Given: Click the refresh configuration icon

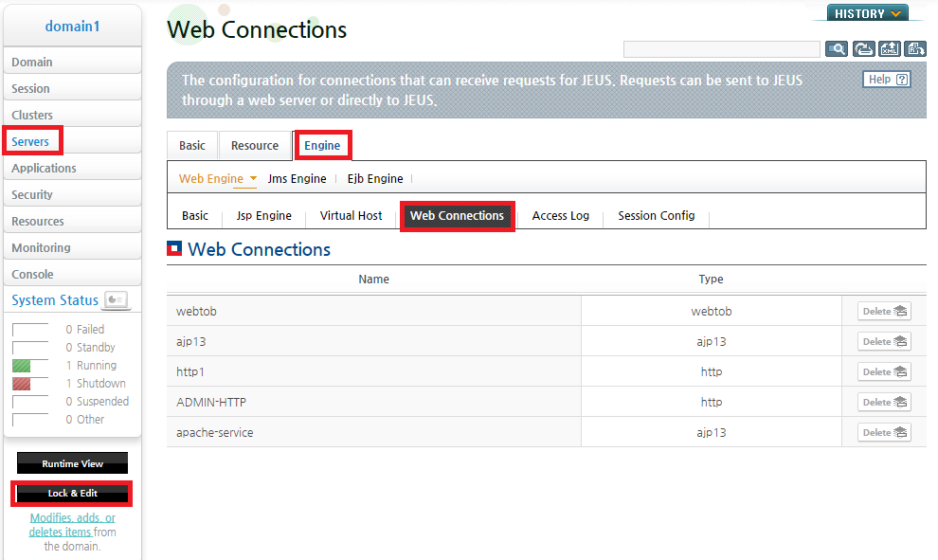Looking at the screenshot, I should coord(863,49).
